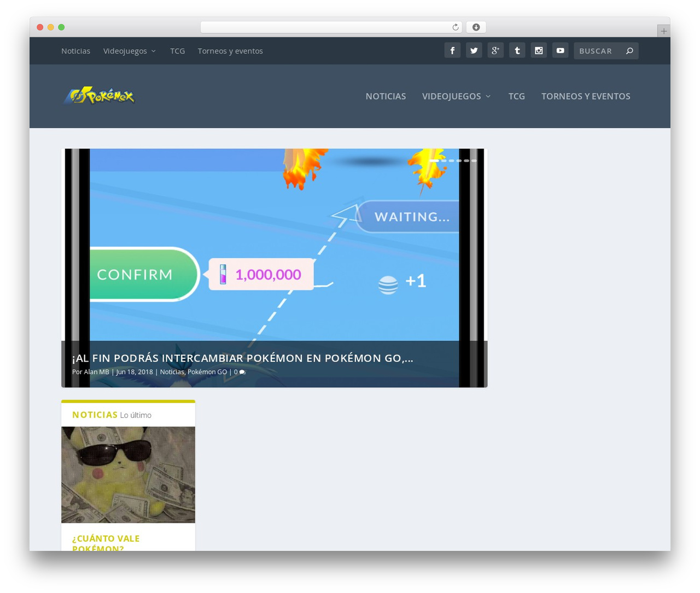Click the browser reload icon
This screenshot has width=700, height=593.
pyautogui.click(x=455, y=27)
